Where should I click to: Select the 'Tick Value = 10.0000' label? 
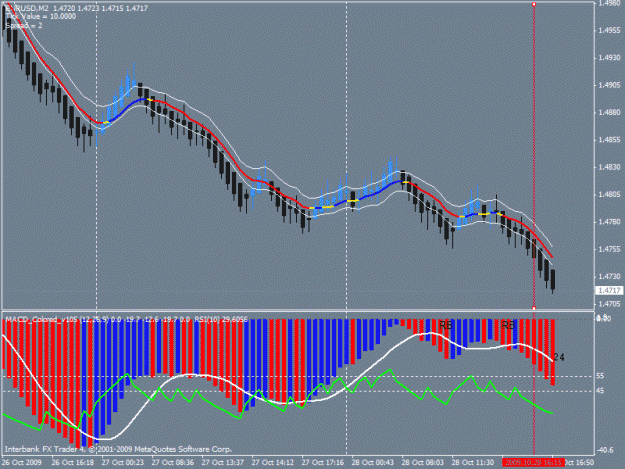41,16
